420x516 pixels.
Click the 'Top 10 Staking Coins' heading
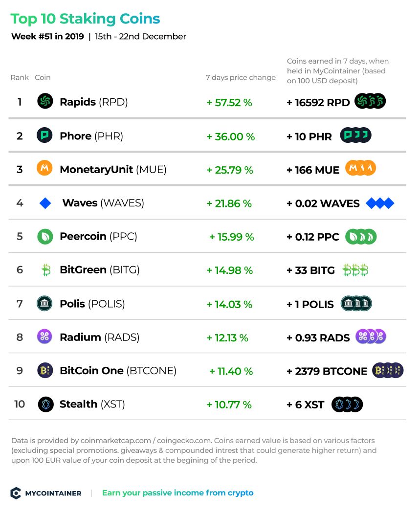click(85, 19)
